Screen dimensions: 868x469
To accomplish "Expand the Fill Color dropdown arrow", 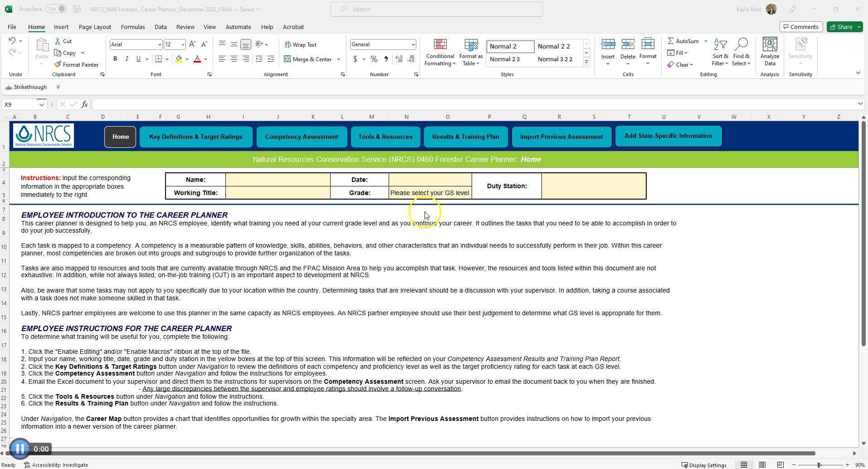I will click(x=186, y=59).
